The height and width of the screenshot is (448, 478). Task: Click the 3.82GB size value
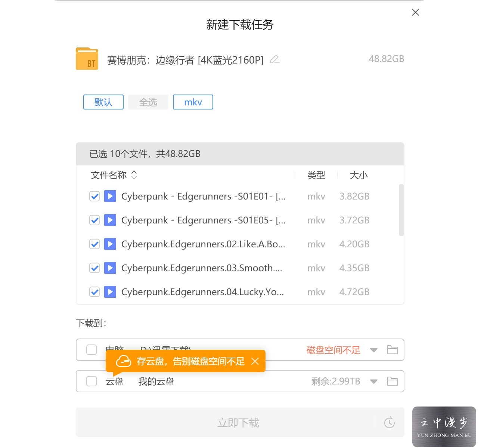coord(354,197)
